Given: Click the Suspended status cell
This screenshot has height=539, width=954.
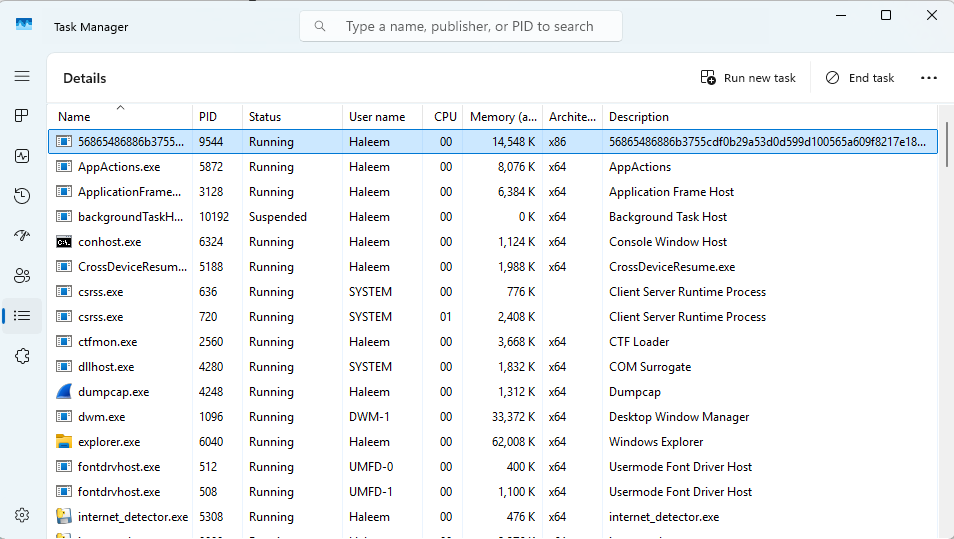Looking at the screenshot, I should click(x=277, y=217).
